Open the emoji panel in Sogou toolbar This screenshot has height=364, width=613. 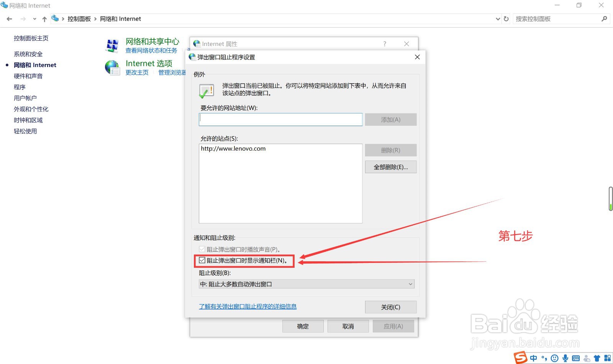tap(554, 358)
